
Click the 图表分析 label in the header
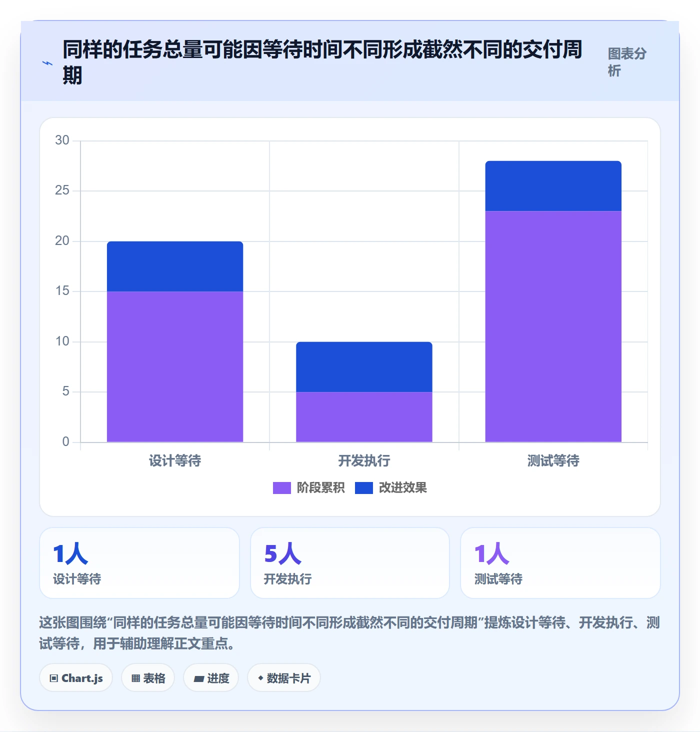[627, 62]
